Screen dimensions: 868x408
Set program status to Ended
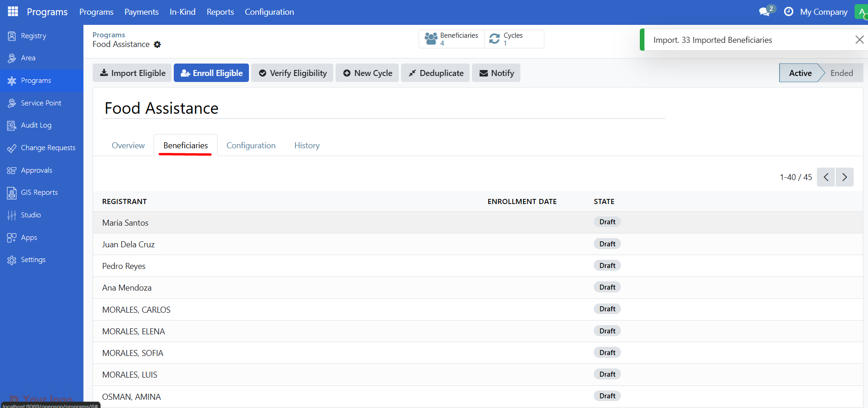pyautogui.click(x=841, y=73)
